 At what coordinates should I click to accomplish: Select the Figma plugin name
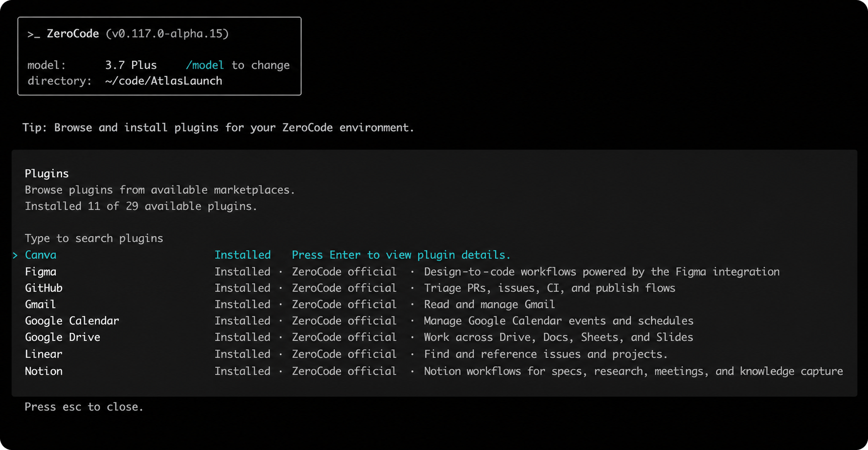click(40, 272)
